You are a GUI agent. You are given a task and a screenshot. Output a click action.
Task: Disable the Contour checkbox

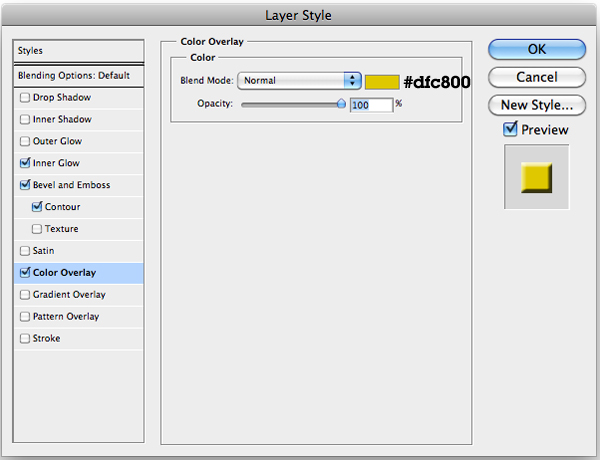[x=37, y=207]
